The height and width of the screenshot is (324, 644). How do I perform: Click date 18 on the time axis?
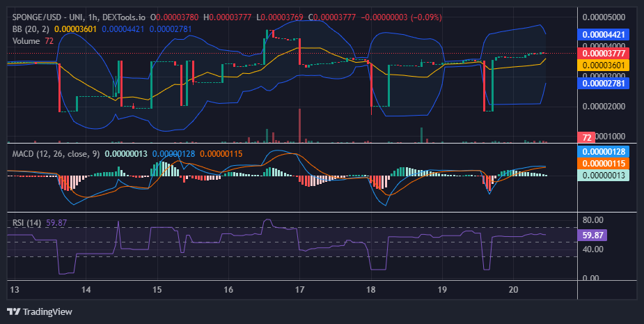pos(371,290)
